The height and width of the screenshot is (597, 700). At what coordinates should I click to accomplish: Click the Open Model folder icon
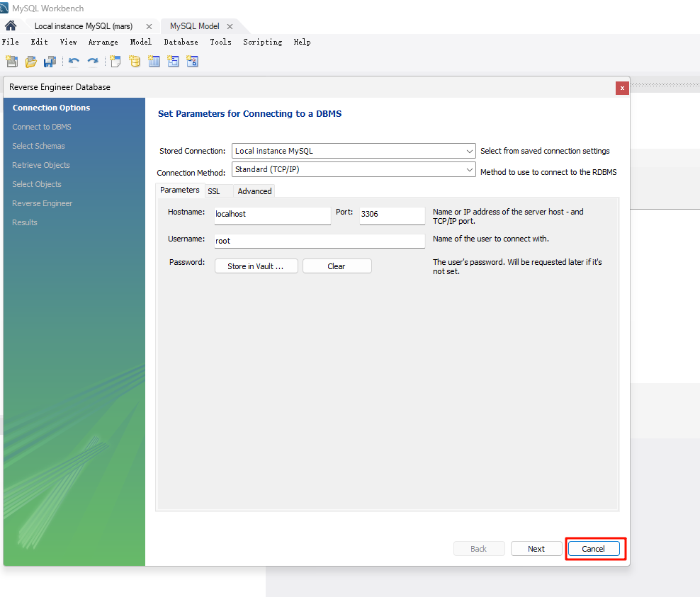(30, 61)
